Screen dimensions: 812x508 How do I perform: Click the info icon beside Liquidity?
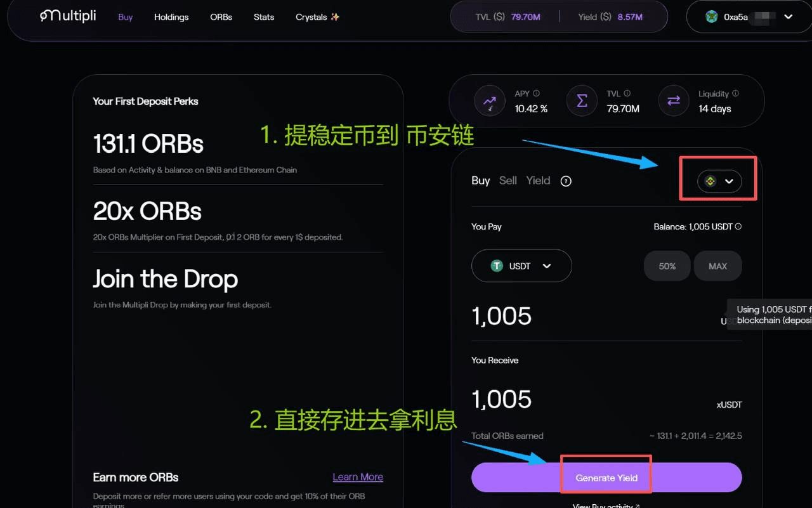736,93
